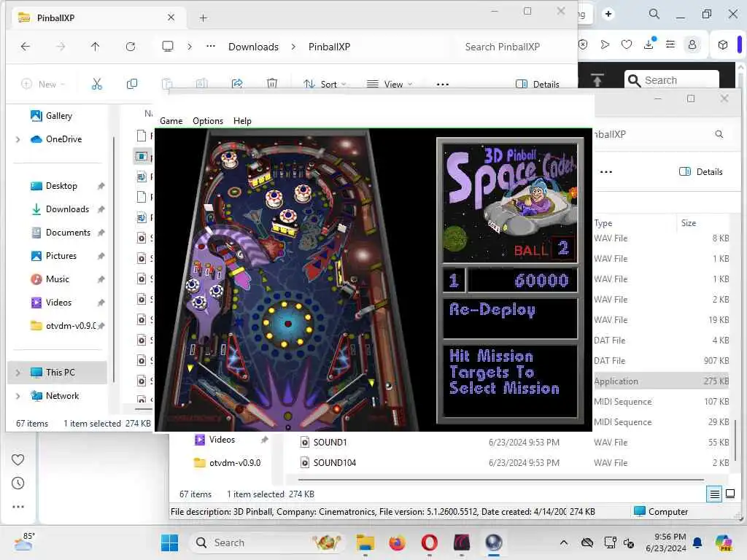
Task: Open Opera sidebar heart bookmarks
Action: coord(18,459)
